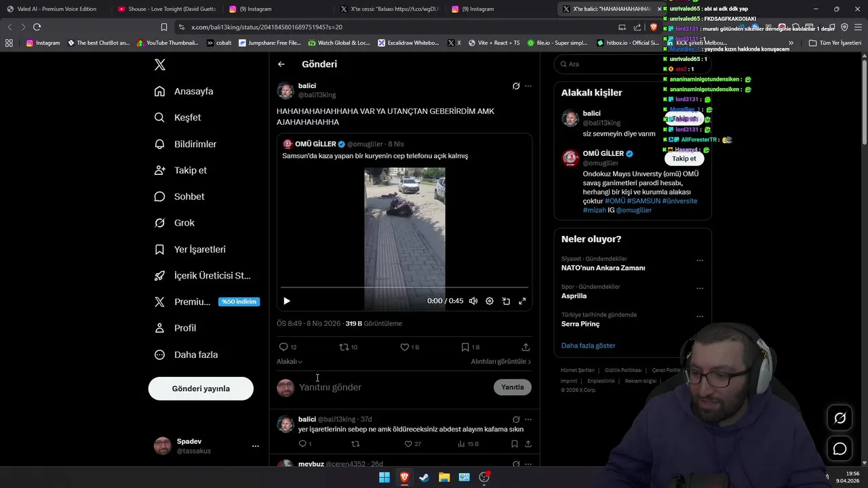Follow OMÜ GİLLER with Takip et
This screenshot has width=868, height=488.
[x=684, y=159]
